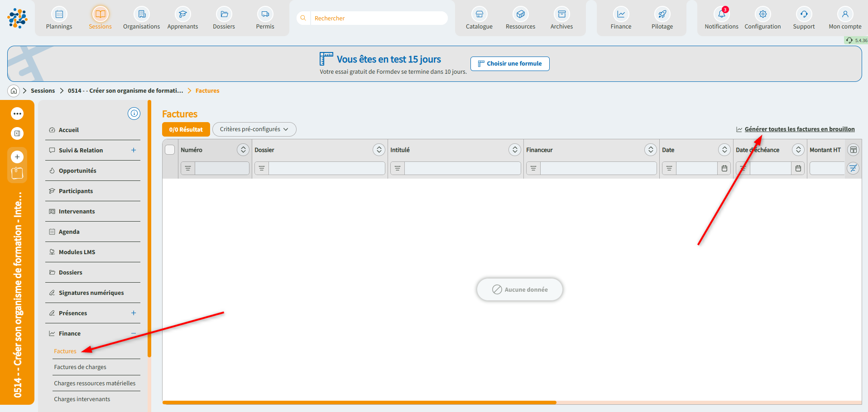Open Participants in the sidebar menu
The image size is (868, 412).
[x=76, y=191]
